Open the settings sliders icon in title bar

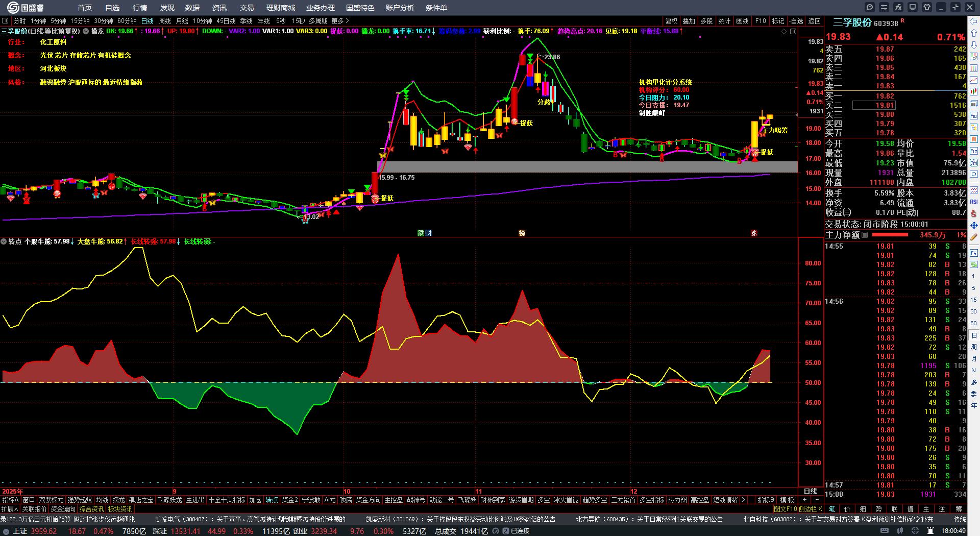[x=884, y=7]
